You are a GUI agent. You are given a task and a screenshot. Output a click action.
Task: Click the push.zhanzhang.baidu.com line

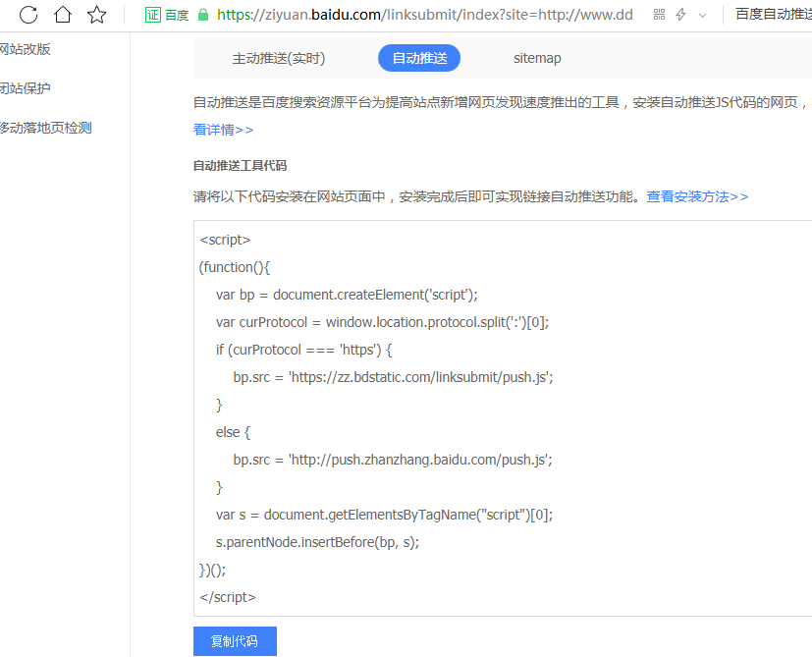point(393,460)
